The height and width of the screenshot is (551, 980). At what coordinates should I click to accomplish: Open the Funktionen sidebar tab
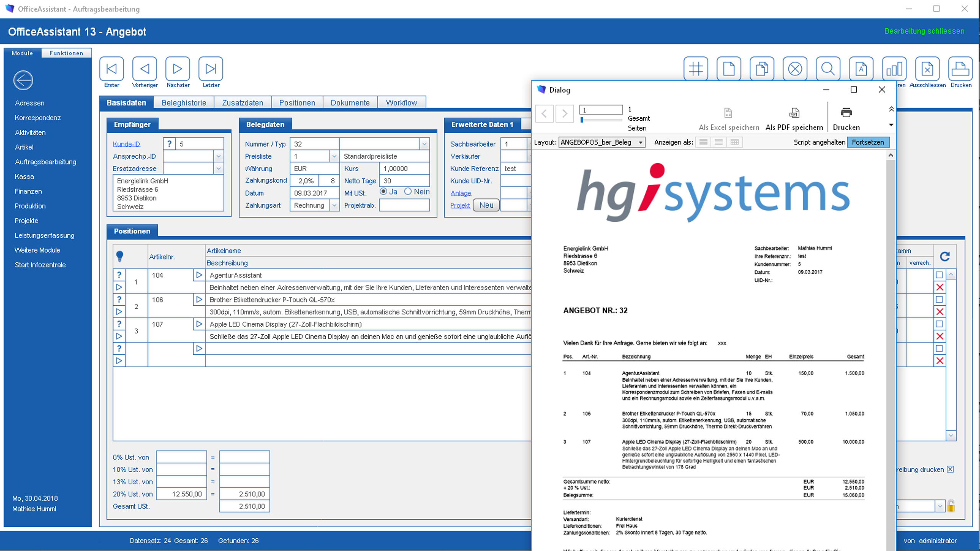[66, 53]
